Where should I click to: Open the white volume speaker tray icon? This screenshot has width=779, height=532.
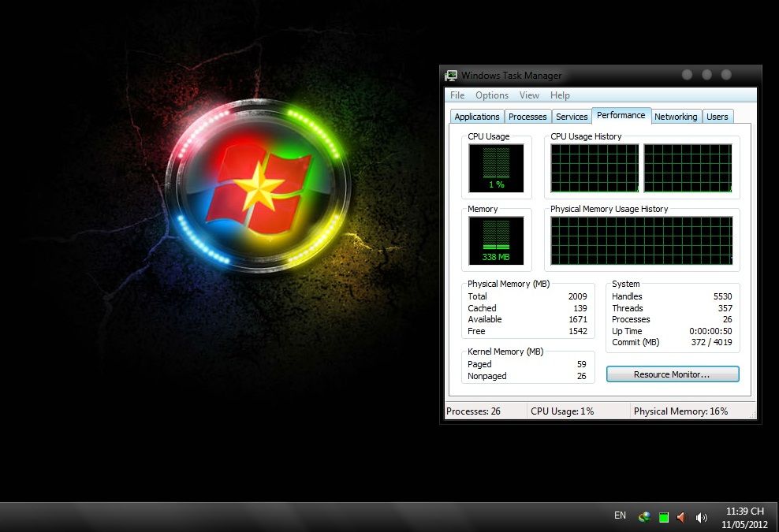point(701,518)
